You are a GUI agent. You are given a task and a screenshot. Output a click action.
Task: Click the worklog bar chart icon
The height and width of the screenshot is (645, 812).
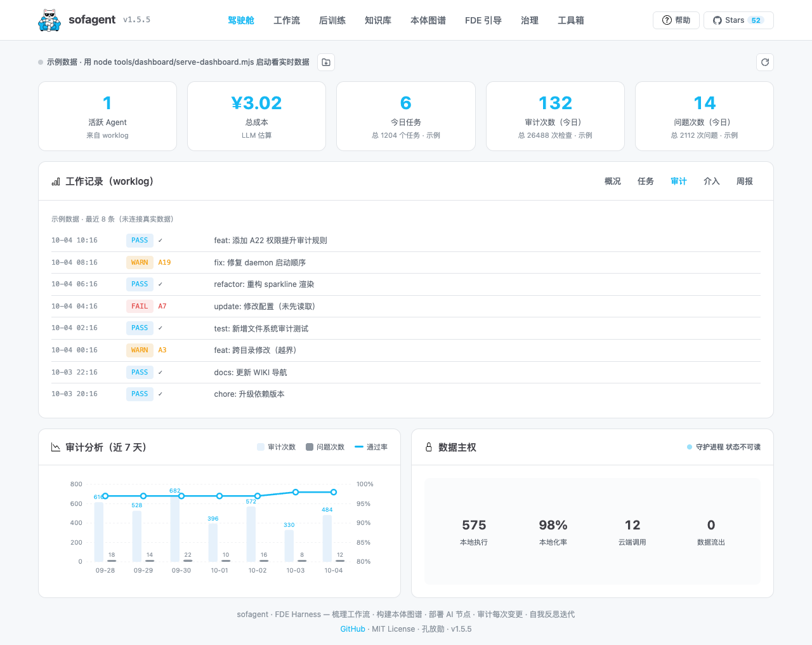click(56, 182)
